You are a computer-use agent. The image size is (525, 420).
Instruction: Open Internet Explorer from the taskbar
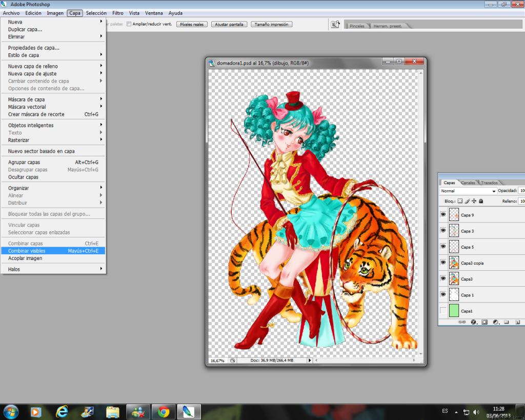point(62,412)
